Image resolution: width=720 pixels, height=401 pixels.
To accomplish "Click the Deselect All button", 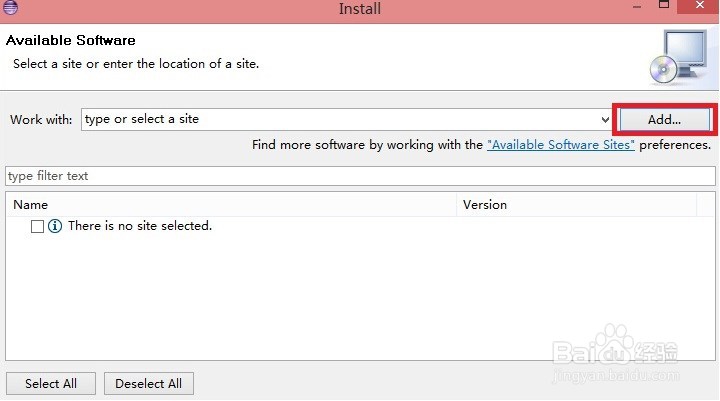I will (x=149, y=384).
